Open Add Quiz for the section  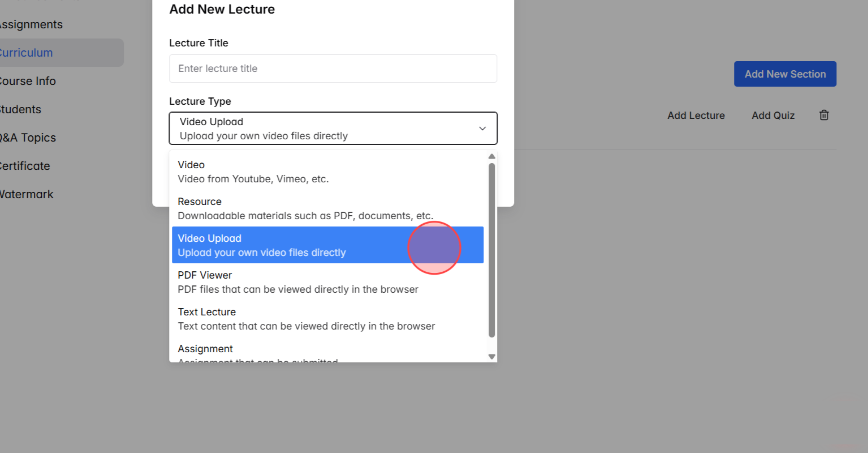pos(773,115)
